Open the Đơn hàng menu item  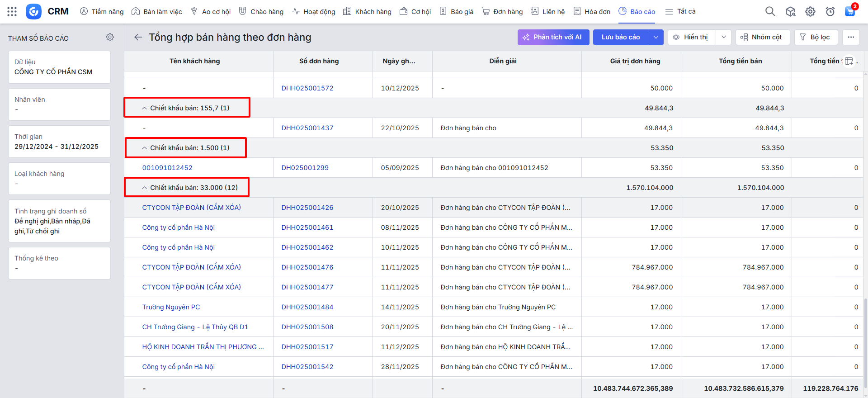tap(502, 11)
